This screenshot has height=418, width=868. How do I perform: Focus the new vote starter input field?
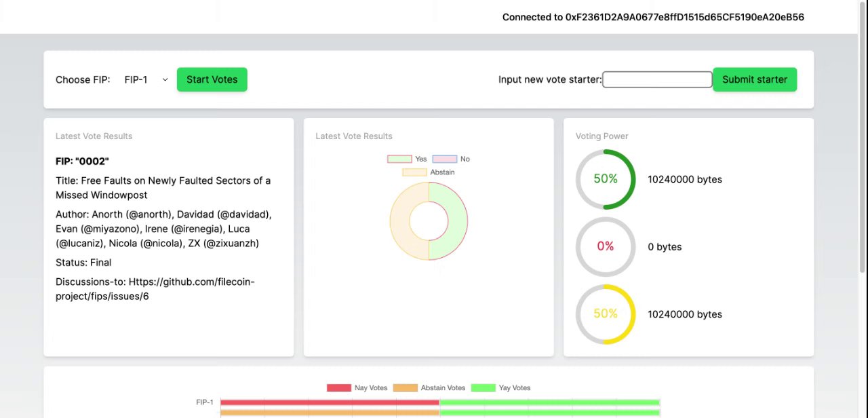click(x=657, y=79)
